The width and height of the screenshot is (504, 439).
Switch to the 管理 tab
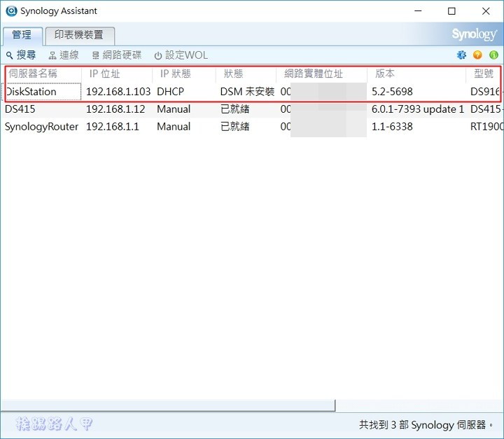tap(22, 35)
